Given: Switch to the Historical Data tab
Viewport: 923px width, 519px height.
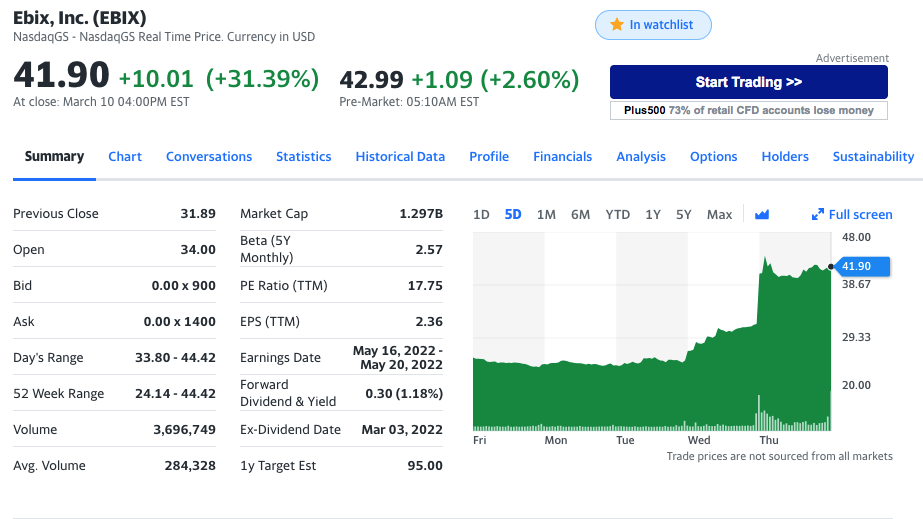Looking at the screenshot, I should pyautogui.click(x=400, y=156).
